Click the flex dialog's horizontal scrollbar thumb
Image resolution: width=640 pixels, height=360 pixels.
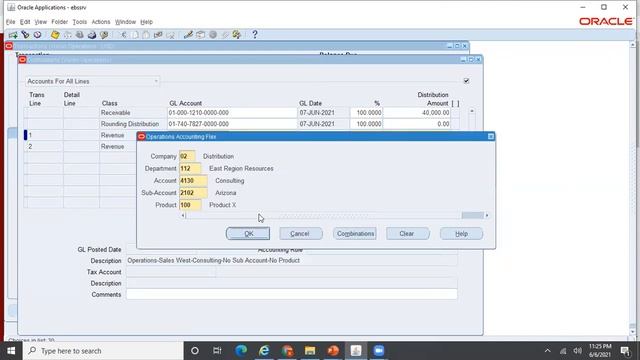click(472, 215)
